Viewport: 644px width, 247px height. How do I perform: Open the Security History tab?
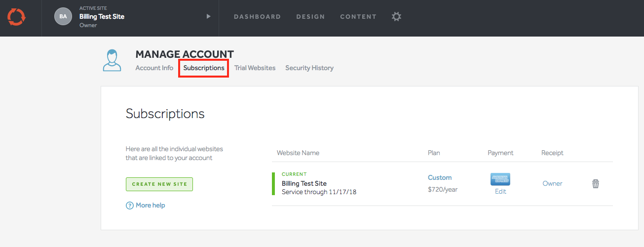pos(309,68)
